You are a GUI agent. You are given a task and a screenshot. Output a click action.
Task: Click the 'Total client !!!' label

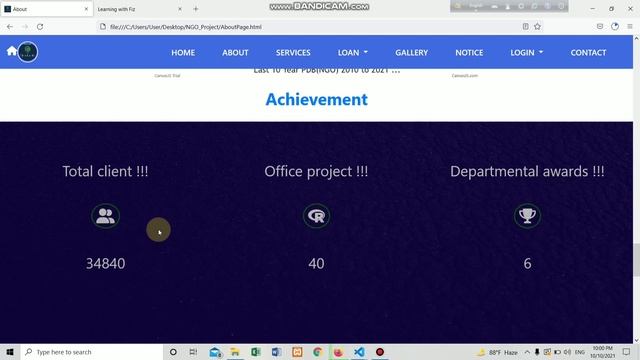coord(105,171)
